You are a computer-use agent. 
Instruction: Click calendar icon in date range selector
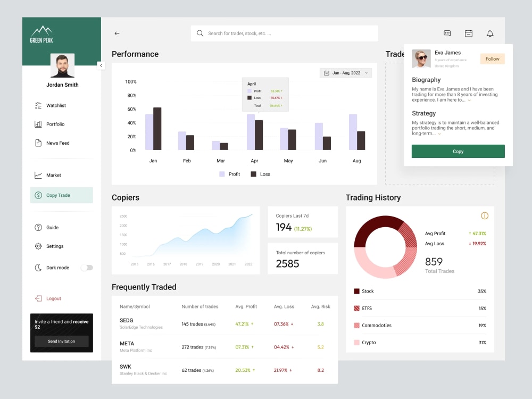(327, 73)
